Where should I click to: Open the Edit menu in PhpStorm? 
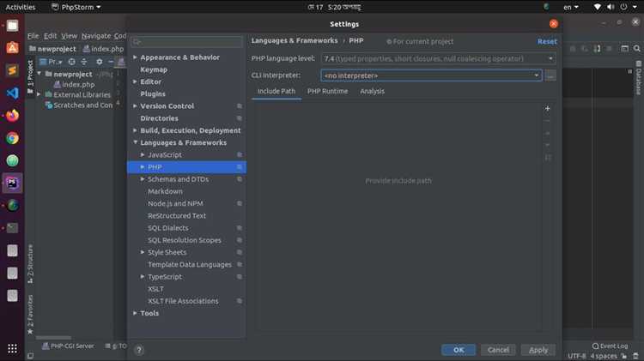[x=50, y=36]
